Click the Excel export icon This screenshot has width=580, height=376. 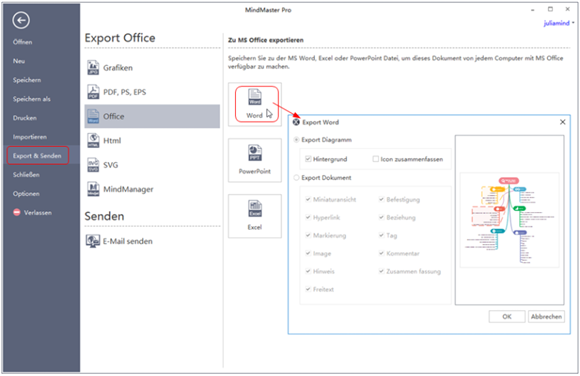[x=254, y=209]
